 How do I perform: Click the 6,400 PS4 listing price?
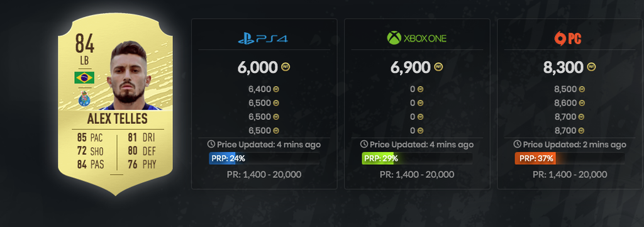pyautogui.click(x=260, y=89)
